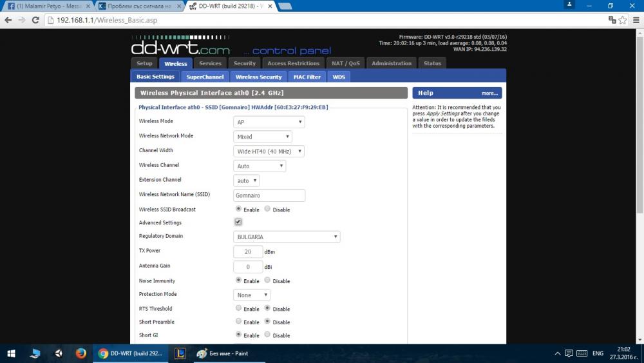This screenshot has width=644, height=363.
Task: Select Disable for Short GI
Action: coord(267,335)
